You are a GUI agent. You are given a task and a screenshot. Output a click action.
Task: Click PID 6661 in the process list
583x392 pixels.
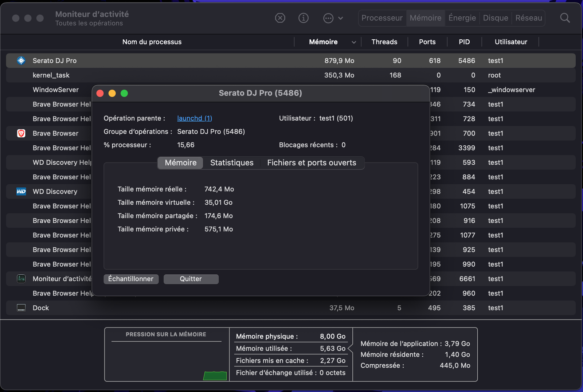pos(467,279)
